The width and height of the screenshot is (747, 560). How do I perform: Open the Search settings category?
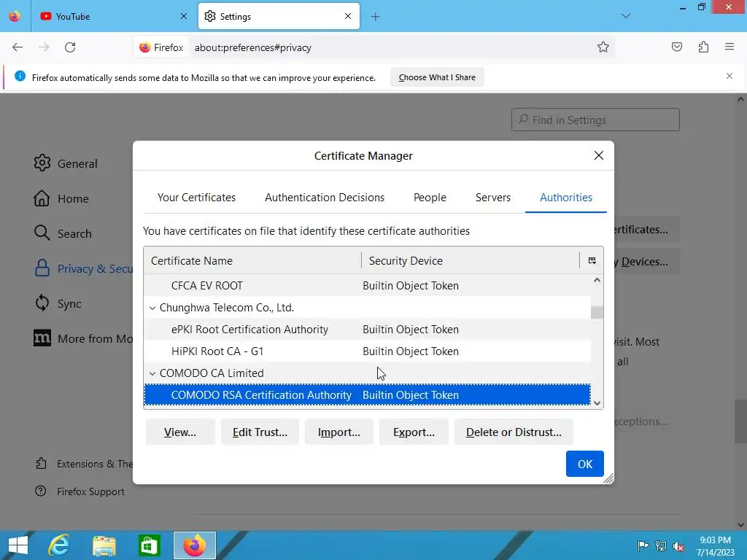click(63, 233)
